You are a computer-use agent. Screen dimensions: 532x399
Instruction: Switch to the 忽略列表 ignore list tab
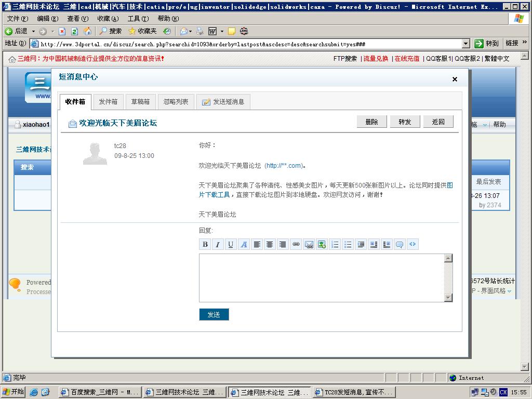pyautogui.click(x=176, y=102)
